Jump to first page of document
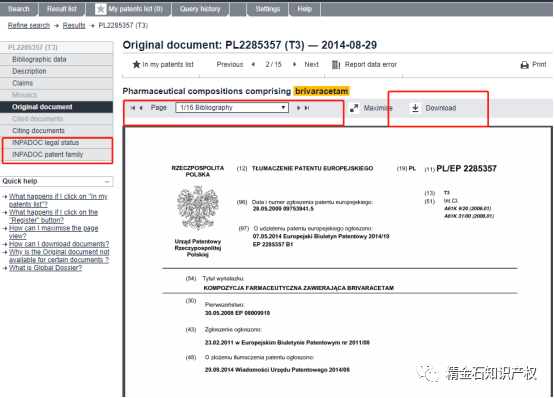Image resolution: width=554 pixels, height=398 pixels. coord(133,108)
